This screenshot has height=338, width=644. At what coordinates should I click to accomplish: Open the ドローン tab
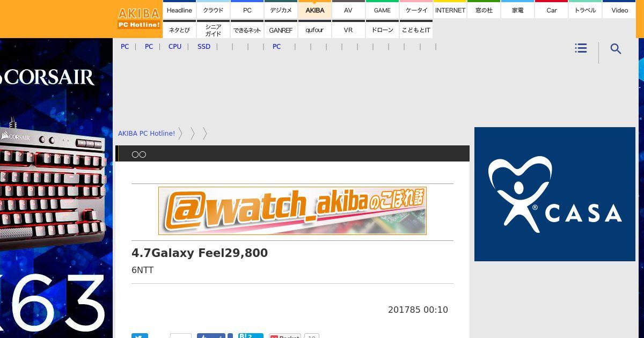(x=382, y=30)
